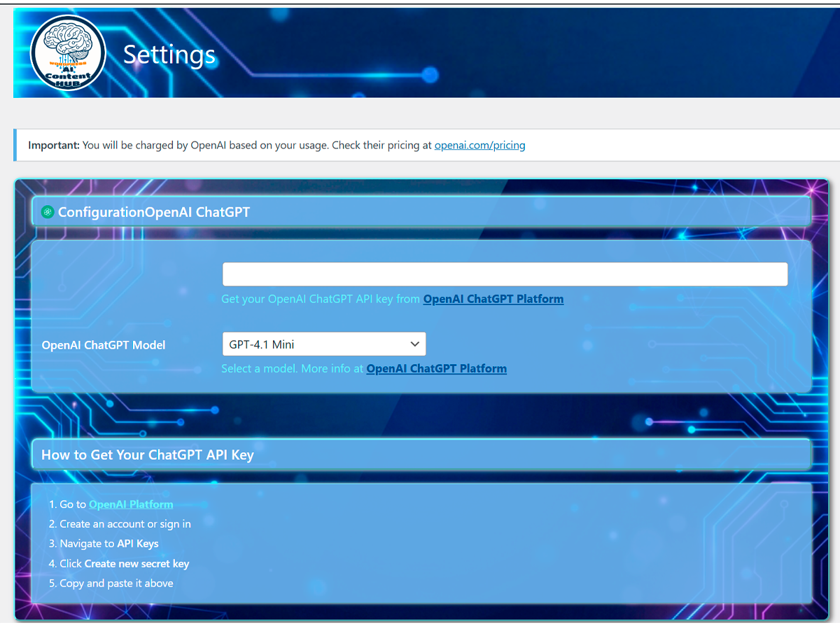Open OpenAI ChatGPT Platform link under API key field
The height and width of the screenshot is (630, 840).
[493, 299]
